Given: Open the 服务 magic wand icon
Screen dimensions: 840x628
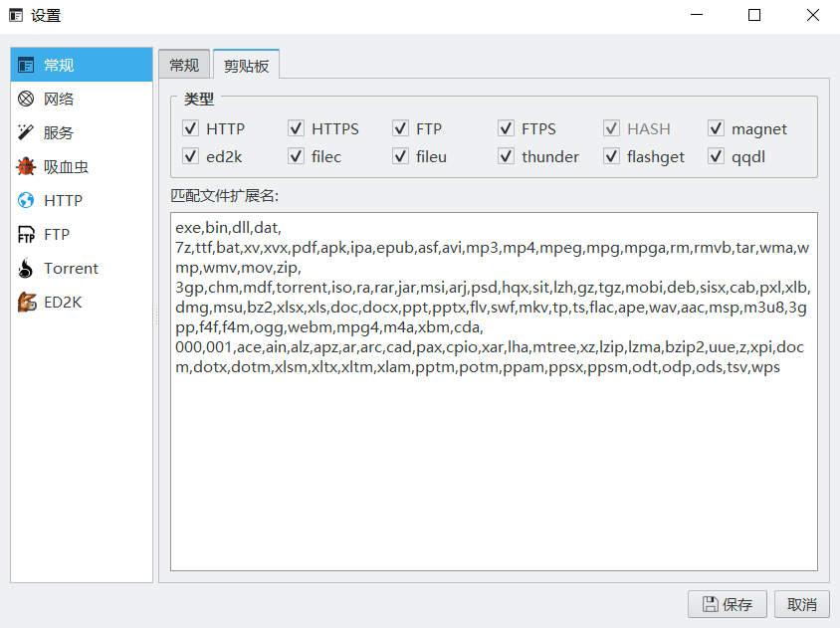Looking at the screenshot, I should coord(27,132).
